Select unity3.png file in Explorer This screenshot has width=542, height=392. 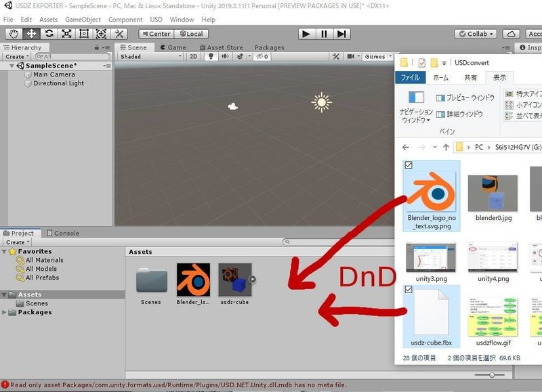(431, 263)
